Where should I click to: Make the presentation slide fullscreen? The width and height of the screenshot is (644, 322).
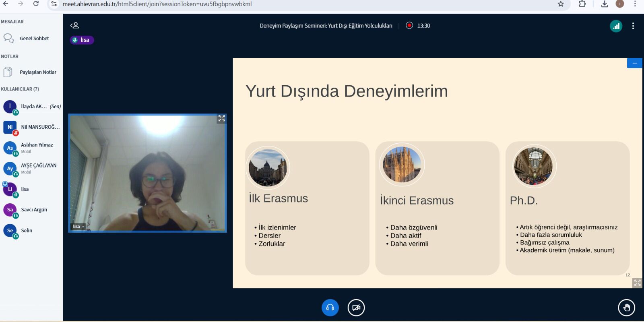pos(637,283)
